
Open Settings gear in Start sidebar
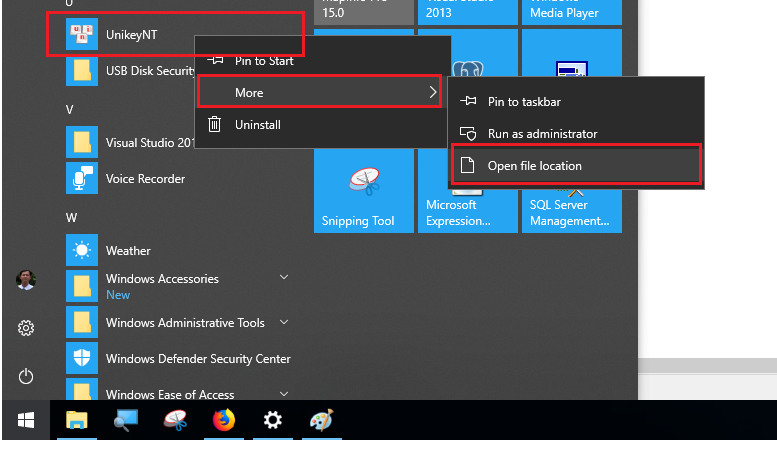coord(26,328)
